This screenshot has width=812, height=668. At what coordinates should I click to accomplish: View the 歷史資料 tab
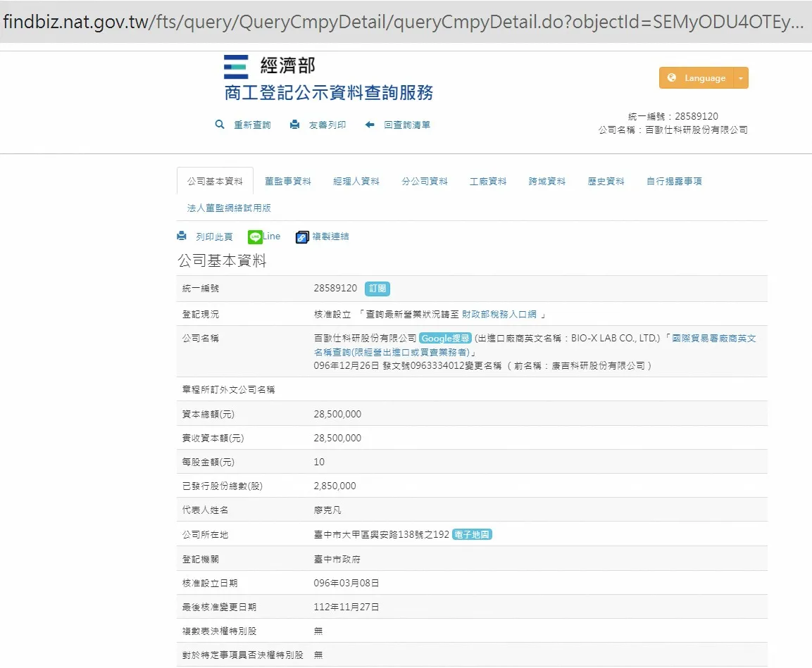pos(606,182)
